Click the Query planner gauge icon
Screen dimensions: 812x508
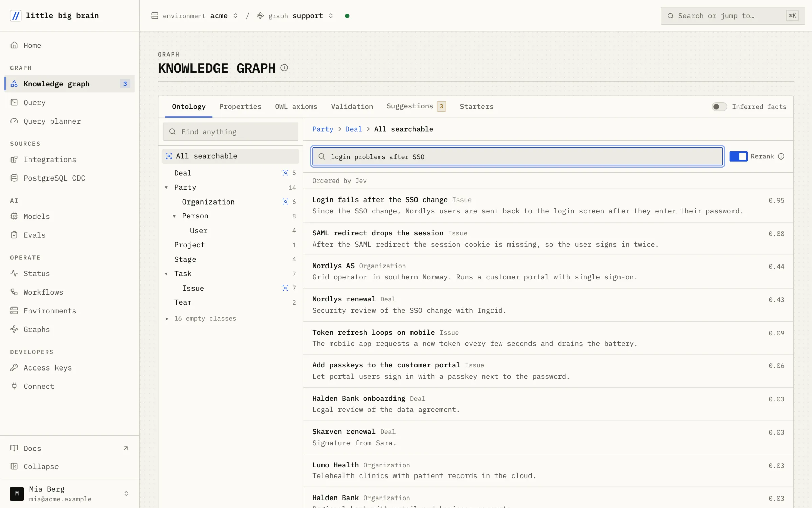(14, 121)
